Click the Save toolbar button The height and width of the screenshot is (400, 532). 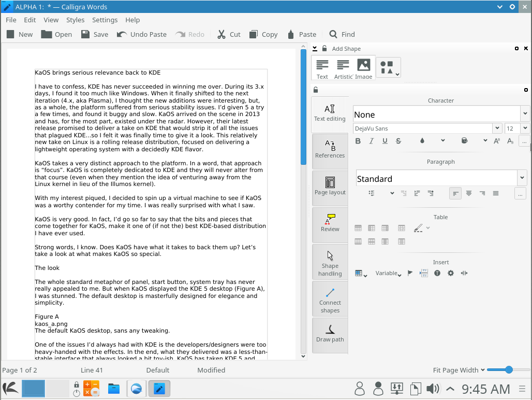[95, 34]
